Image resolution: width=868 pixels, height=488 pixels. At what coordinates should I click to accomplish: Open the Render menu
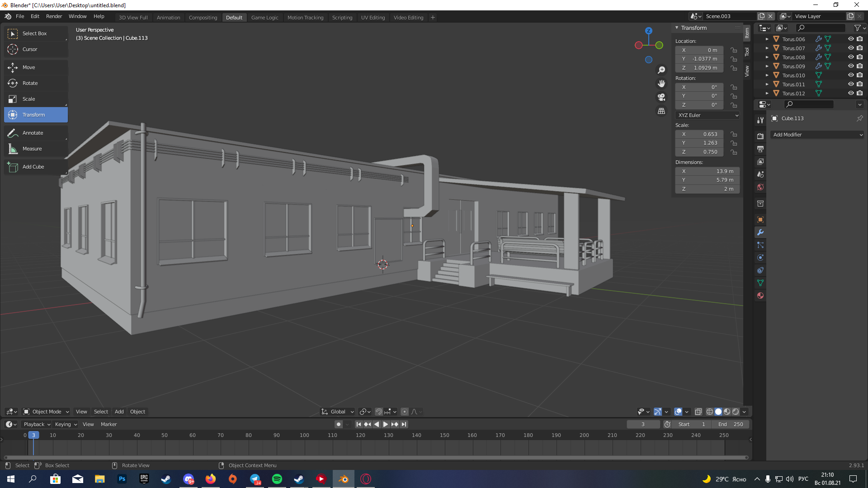[54, 16]
